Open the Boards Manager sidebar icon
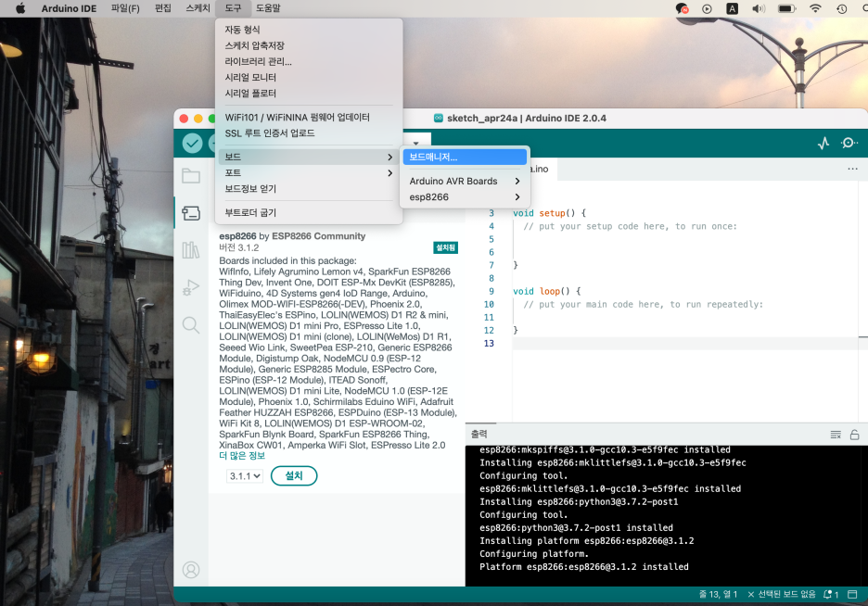868x606 pixels. tap(191, 213)
